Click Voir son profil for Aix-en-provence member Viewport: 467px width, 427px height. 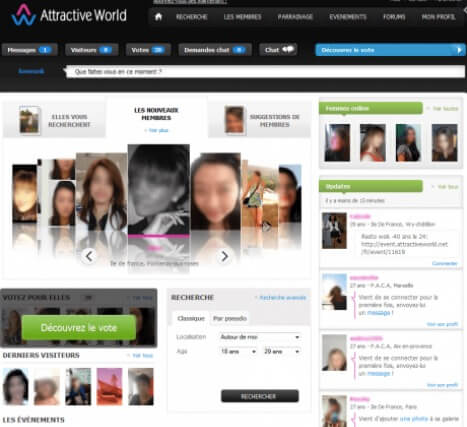tap(442, 385)
